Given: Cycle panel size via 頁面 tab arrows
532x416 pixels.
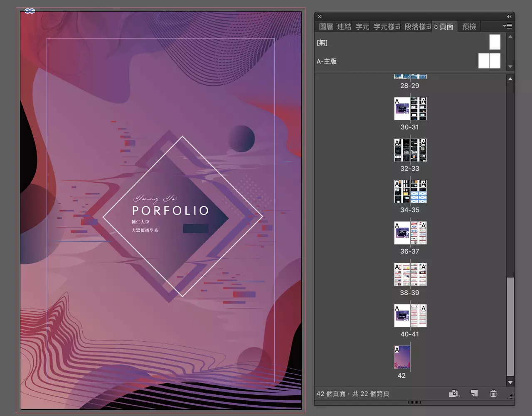Looking at the screenshot, I should [x=436, y=27].
